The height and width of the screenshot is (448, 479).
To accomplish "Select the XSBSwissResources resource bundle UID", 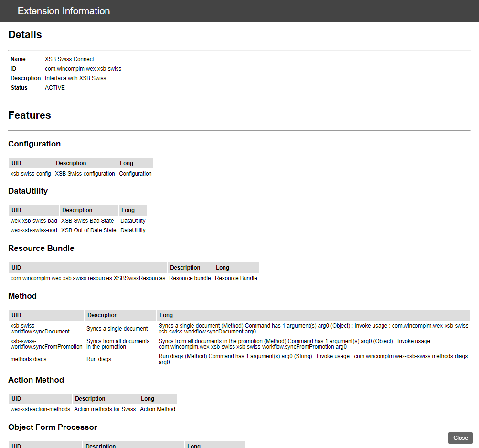I will point(88,278).
